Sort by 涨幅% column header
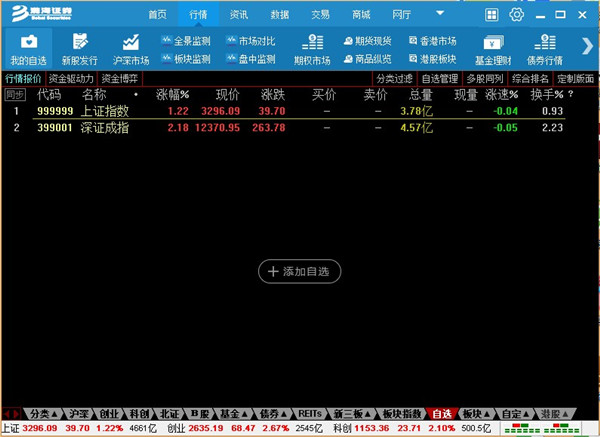Viewport: 600px width, 437px height. pyautogui.click(x=172, y=95)
